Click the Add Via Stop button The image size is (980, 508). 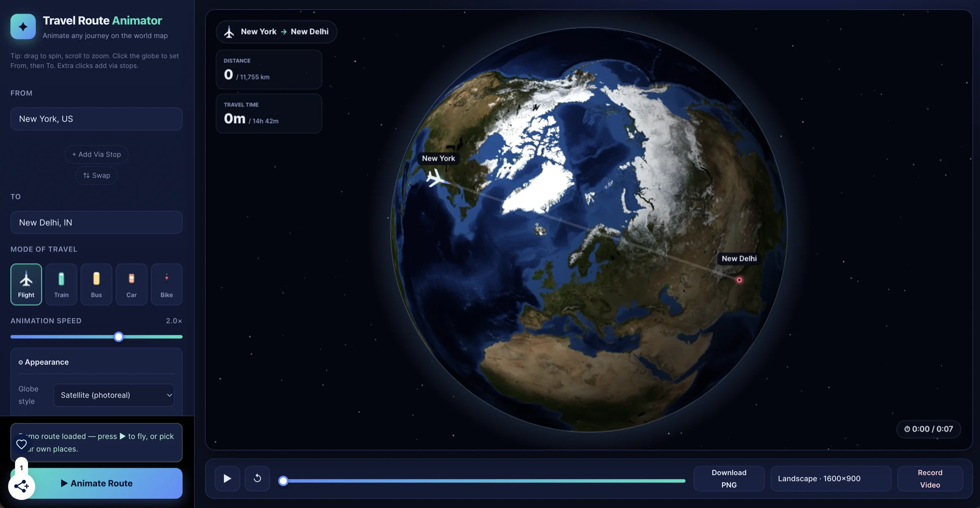(96, 154)
